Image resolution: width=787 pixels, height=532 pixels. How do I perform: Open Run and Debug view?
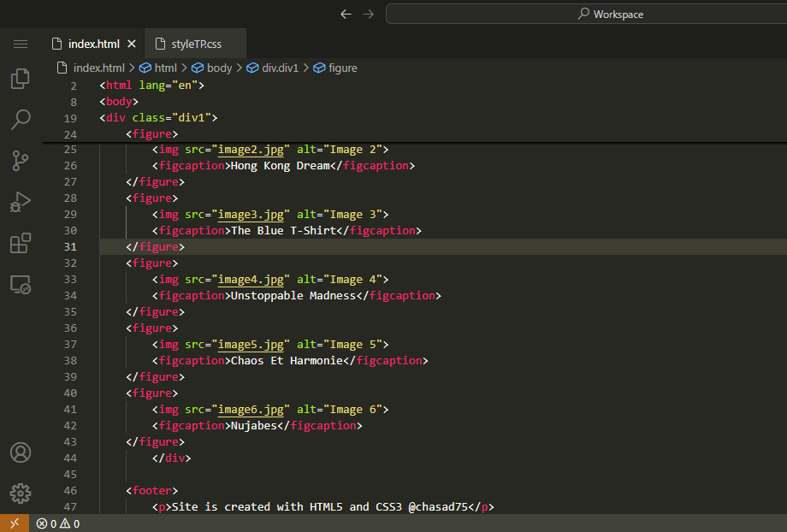pos(21,202)
